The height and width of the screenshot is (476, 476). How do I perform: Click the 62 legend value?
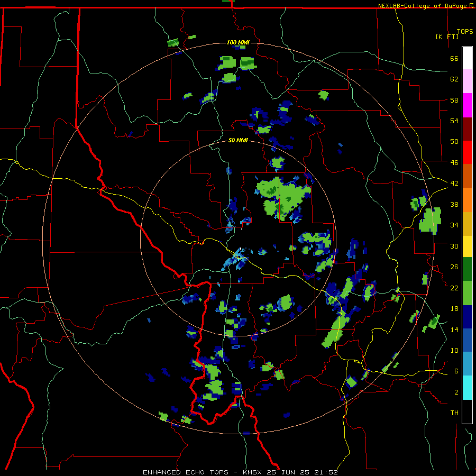(x=454, y=79)
